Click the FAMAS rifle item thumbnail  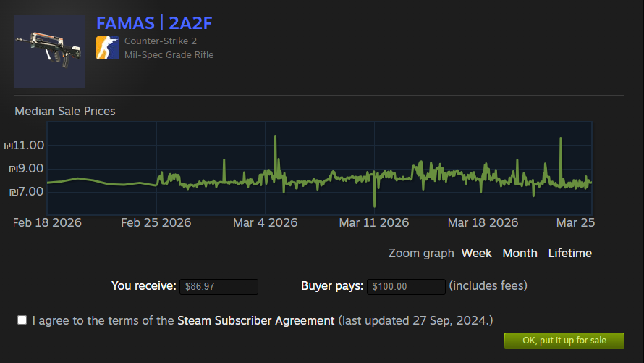(50, 52)
